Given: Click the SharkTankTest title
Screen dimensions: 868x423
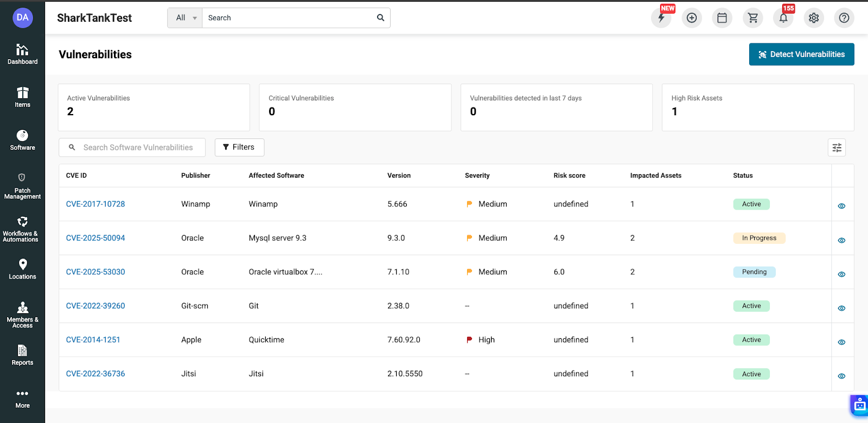Looking at the screenshot, I should coord(94,18).
